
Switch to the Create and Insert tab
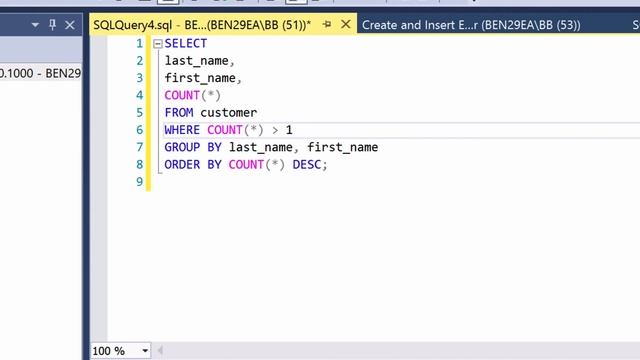[x=471, y=25]
